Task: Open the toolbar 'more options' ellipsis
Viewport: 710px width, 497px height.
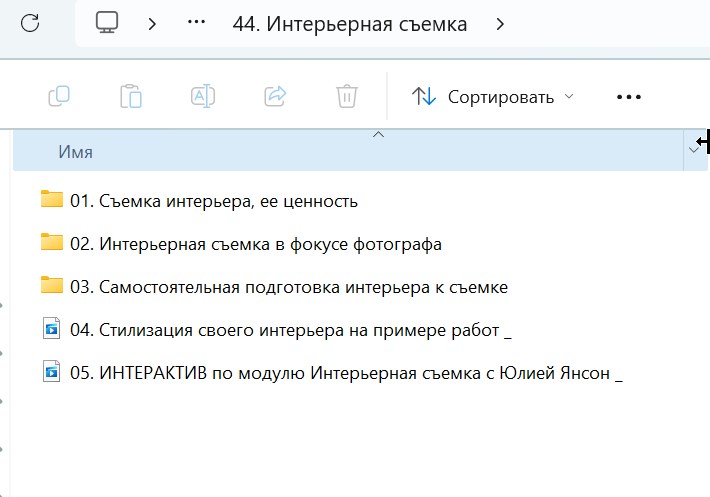Action: click(x=629, y=97)
